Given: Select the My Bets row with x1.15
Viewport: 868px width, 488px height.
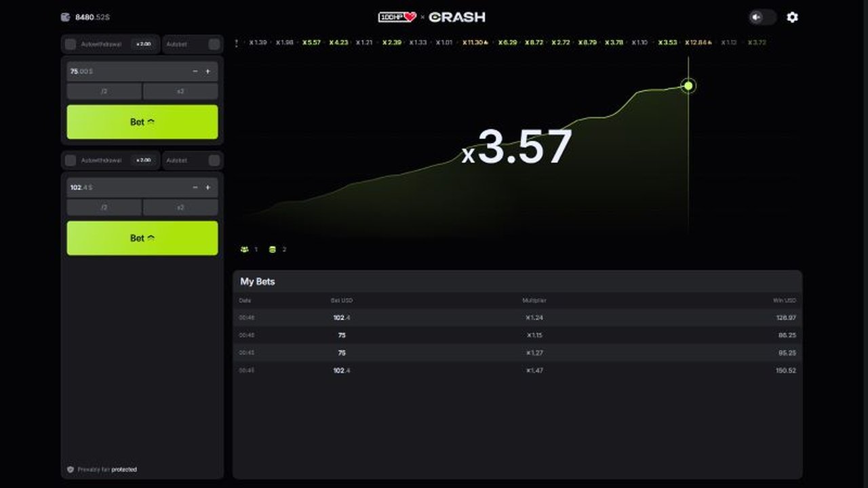Looking at the screenshot, I should click(517, 335).
